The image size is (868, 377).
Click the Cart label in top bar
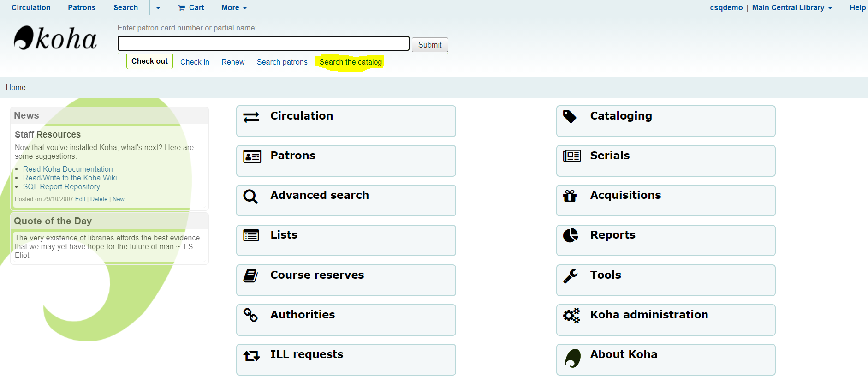[196, 7]
